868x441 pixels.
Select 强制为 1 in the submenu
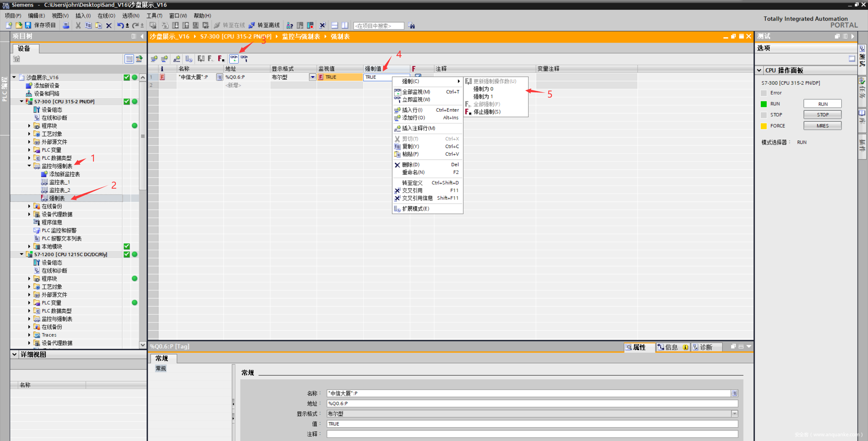click(x=483, y=97)
